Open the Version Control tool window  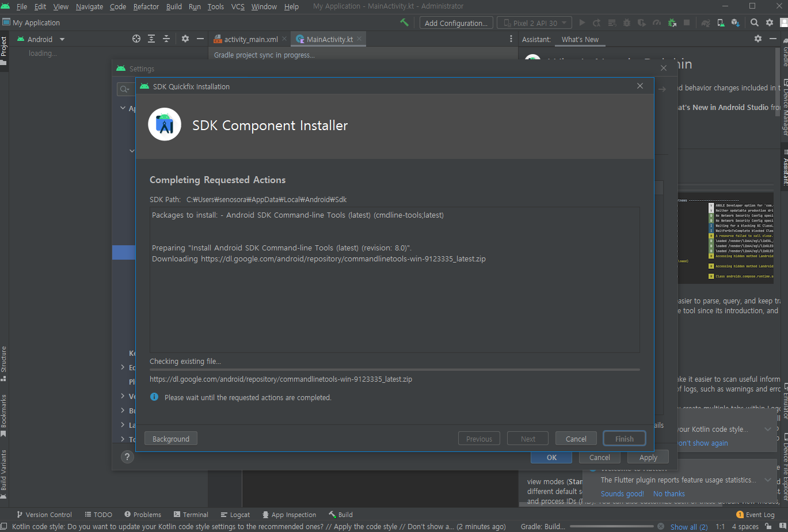pos(44,514)
